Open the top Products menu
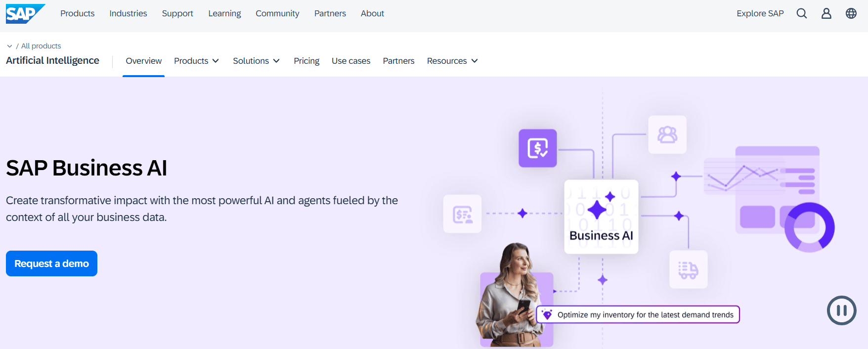Image resolution: width=868 pixels, height=349 pixels. 78,13
